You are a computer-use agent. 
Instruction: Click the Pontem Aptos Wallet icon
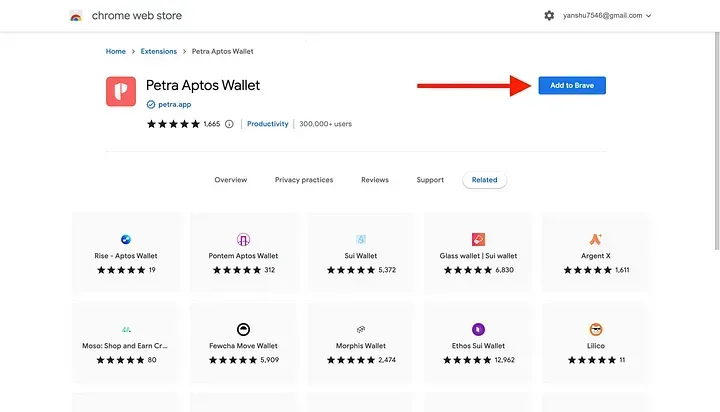point(243,239)
